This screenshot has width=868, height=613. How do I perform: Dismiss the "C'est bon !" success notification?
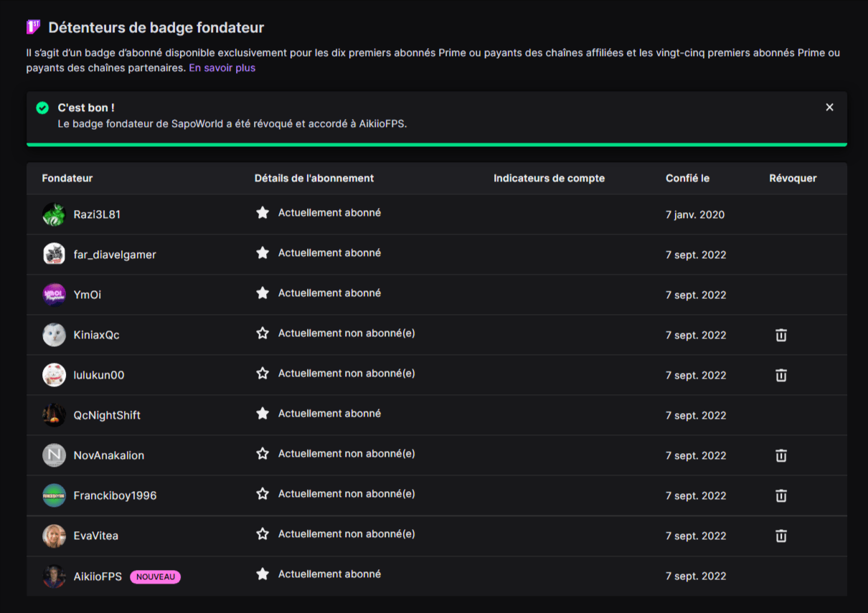tap(829, 108)
